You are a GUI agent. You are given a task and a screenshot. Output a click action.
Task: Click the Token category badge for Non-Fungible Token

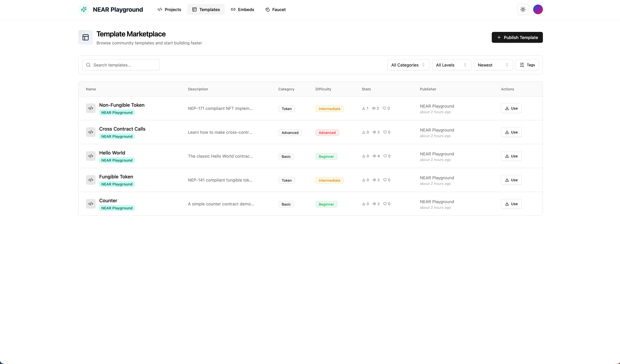[287, 109]
